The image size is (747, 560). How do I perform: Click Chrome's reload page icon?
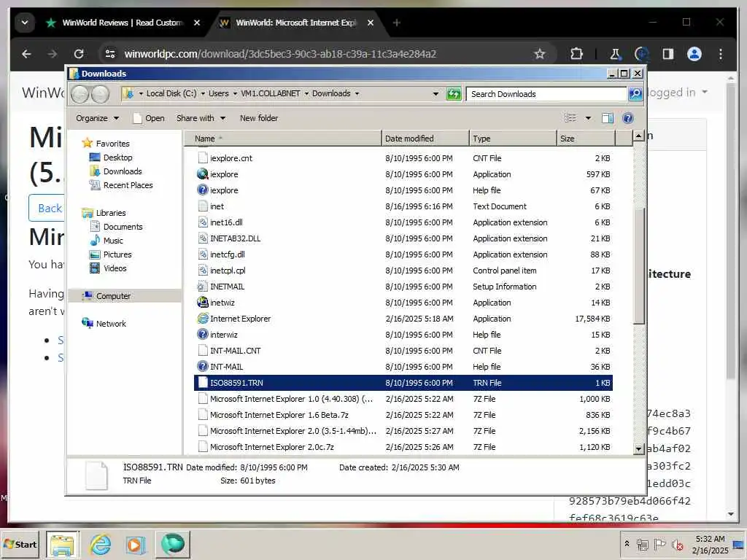coord(79,54)
